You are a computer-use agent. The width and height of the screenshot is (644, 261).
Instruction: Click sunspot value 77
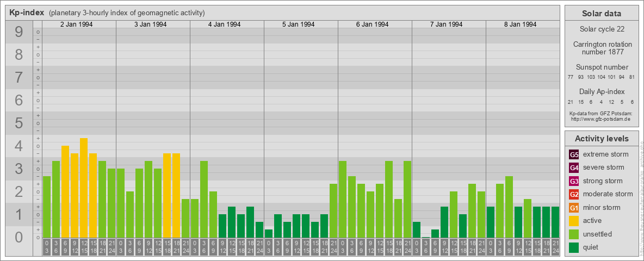click(x=571, y=77)
